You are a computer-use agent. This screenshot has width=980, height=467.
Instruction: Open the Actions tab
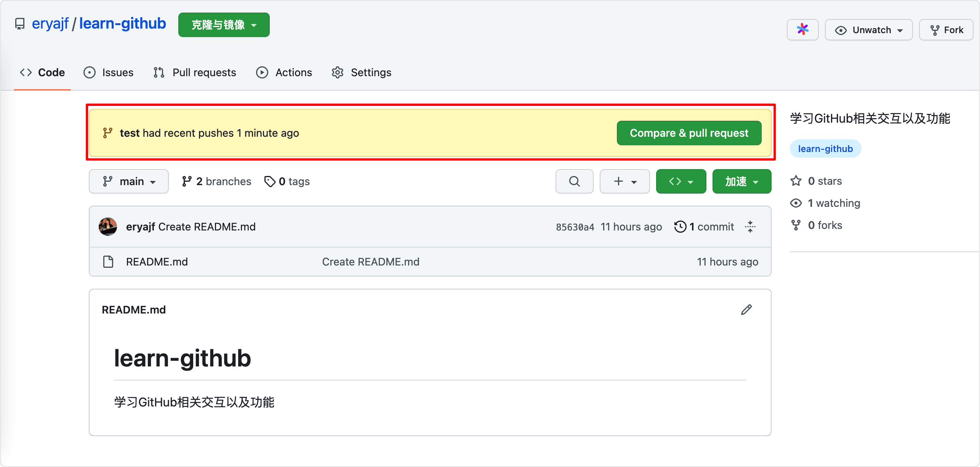(284, 72)
